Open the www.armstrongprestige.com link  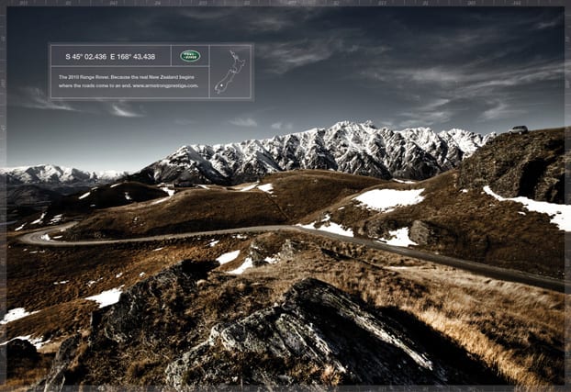[165, 86]
